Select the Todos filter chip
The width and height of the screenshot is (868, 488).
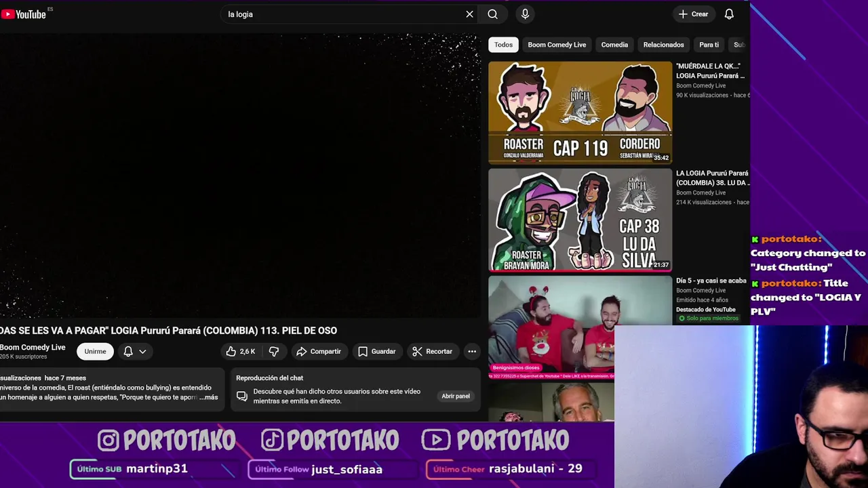(x=503, y=45)
